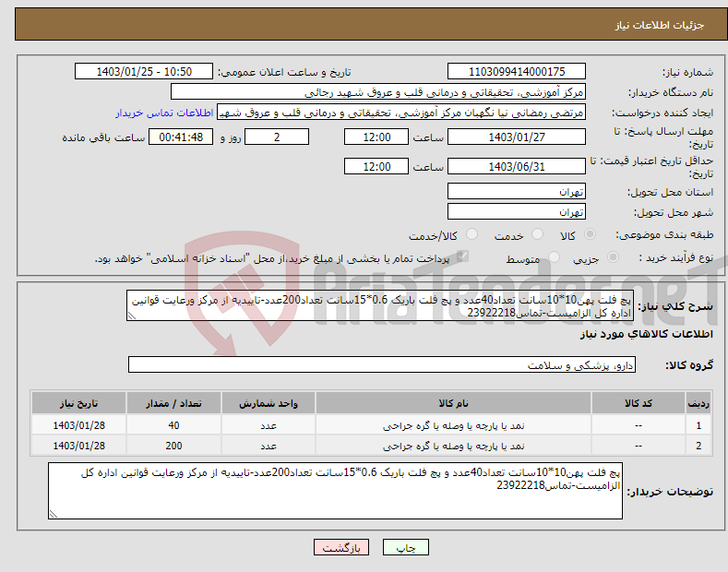Screen dimensions: 728x572
Task: Click the شماره نیاز field 1103099414000175
Action: (x=517, y=72)
